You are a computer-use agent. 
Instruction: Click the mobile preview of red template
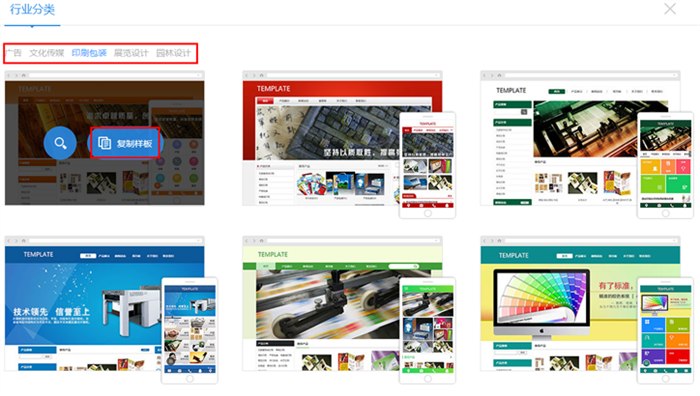point(427,165)
